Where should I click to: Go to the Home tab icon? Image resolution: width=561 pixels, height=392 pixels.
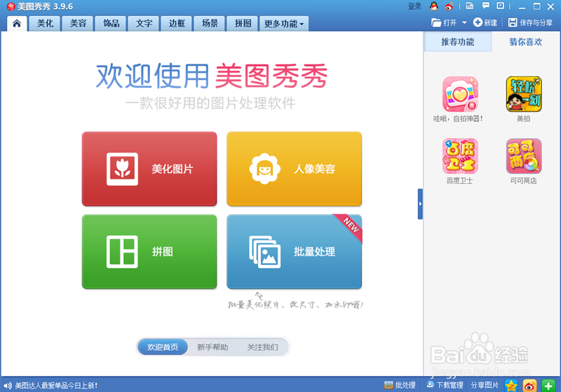pos(17,24)
